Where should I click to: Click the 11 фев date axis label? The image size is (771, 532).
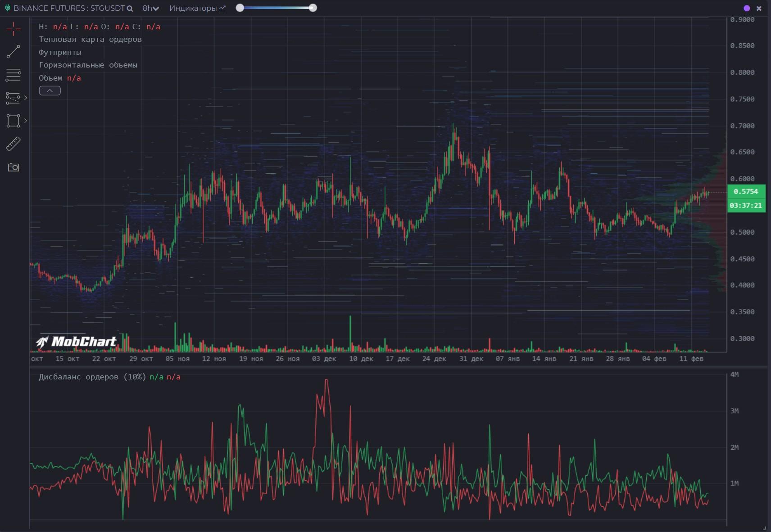point(691,359)
